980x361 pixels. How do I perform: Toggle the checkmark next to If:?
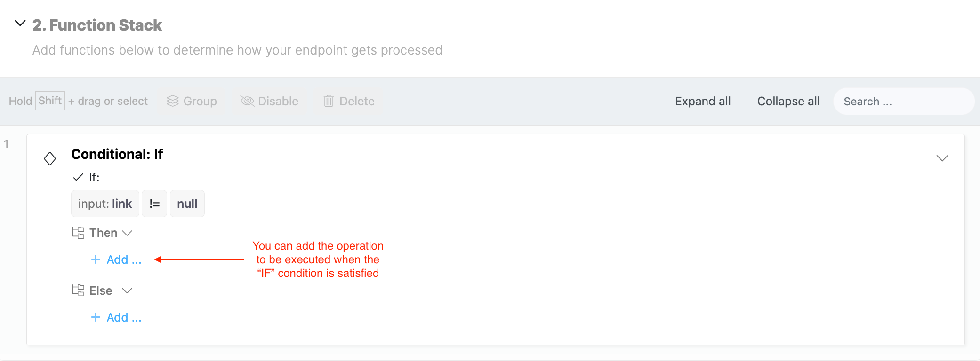(x=78, y=177)
